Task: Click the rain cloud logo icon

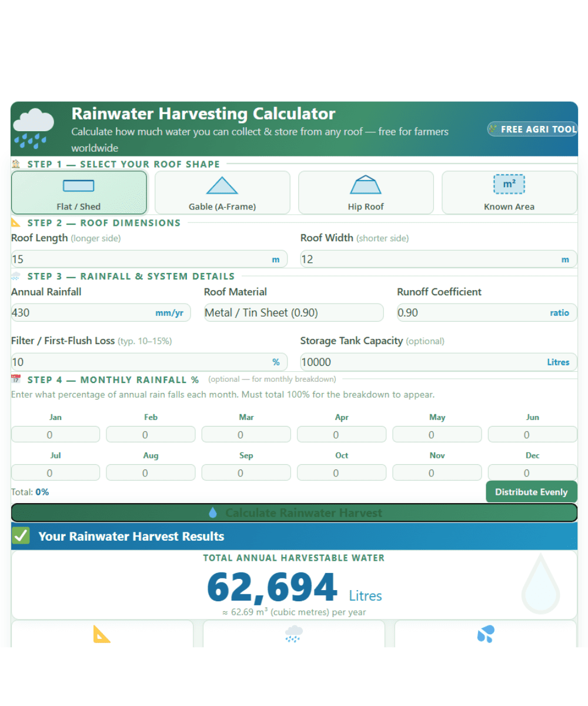Action: tap(34, 128)
